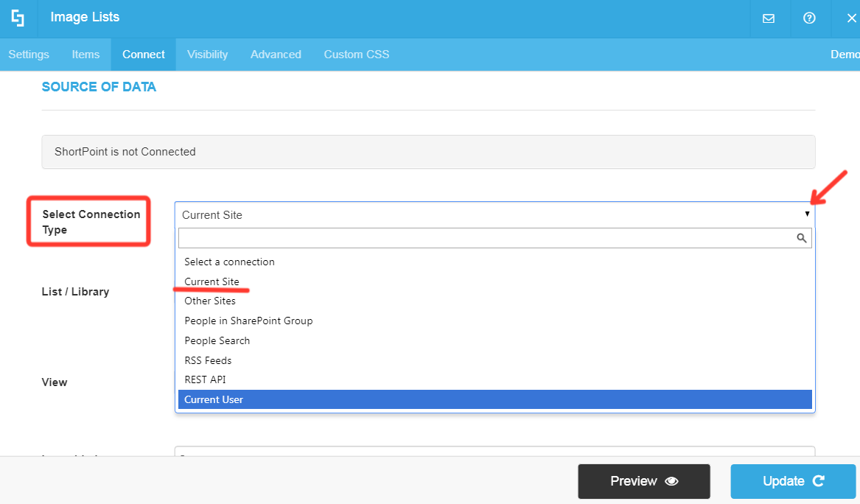This screenshot has height=504, width=860.
Task: Close the Image Lists editor with the X icon
Action: (x=850, y=18)
